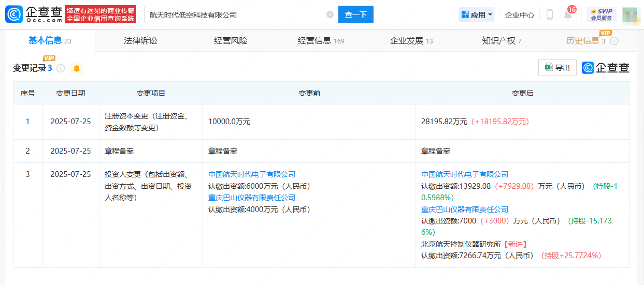Toggle the orange bell alert for 变更记录
Viewport: 644px width, 285px height.
pyautogui.click(x=77, y=68)
